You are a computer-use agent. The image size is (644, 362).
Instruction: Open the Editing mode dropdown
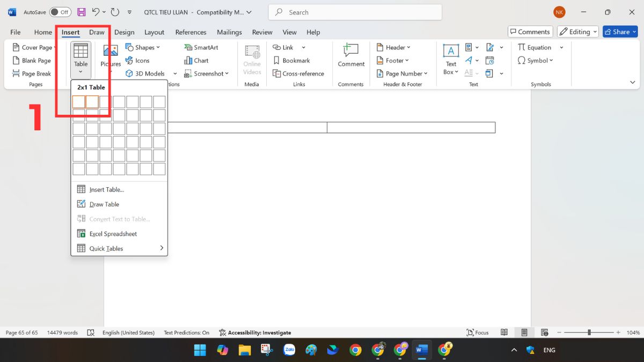(577, 32)
